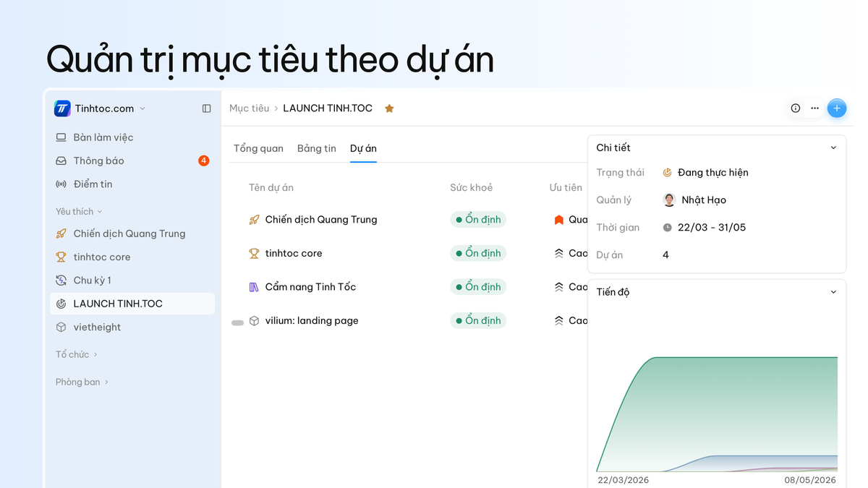Open Ổn định health for Cẩm nang Tinh Tốc
The image size is (868, 488).
478,287
